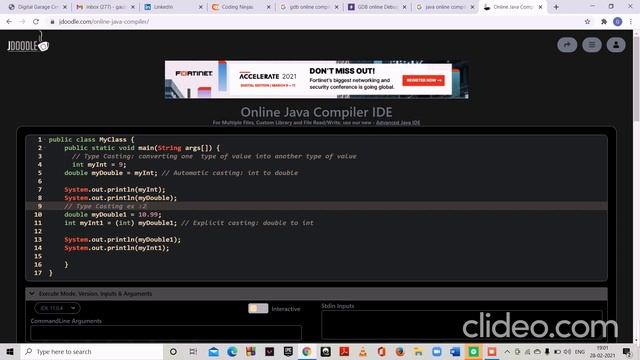The width and height of the screenshot is (640, 360).
Task: Click the ENG language indicator in the taskbar
Action: click(x=580, y=351)
